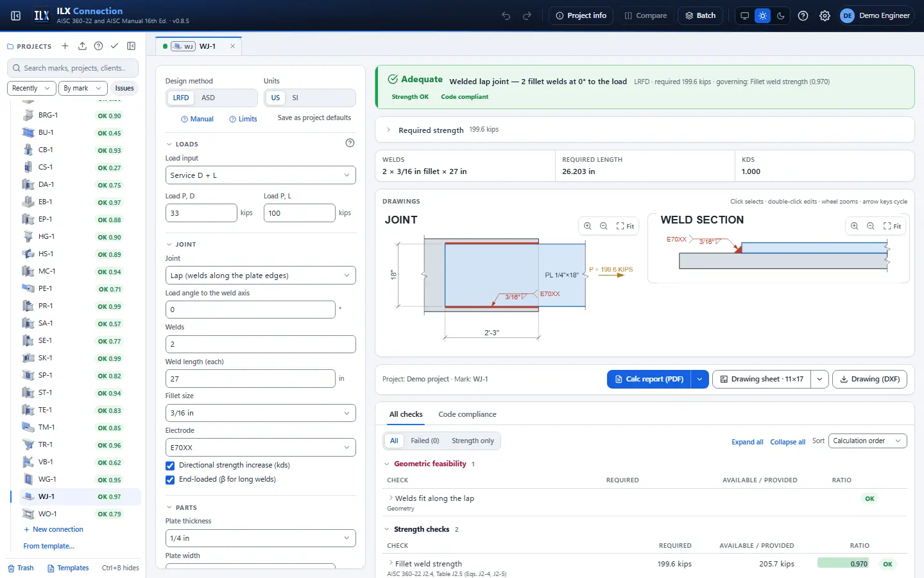Switch units to SI
924x578 pixels.
click(x=295, y=98)
